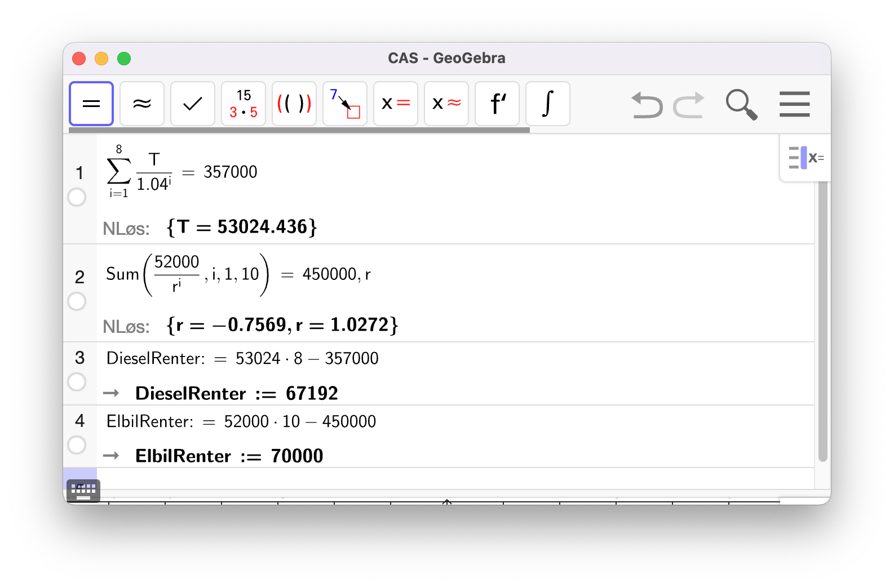Image resolution: width=894 pixels, height=588 pixels.
Task: Toggle visibility circle for DieselRenter row
Action: click(x=77, y=382)
